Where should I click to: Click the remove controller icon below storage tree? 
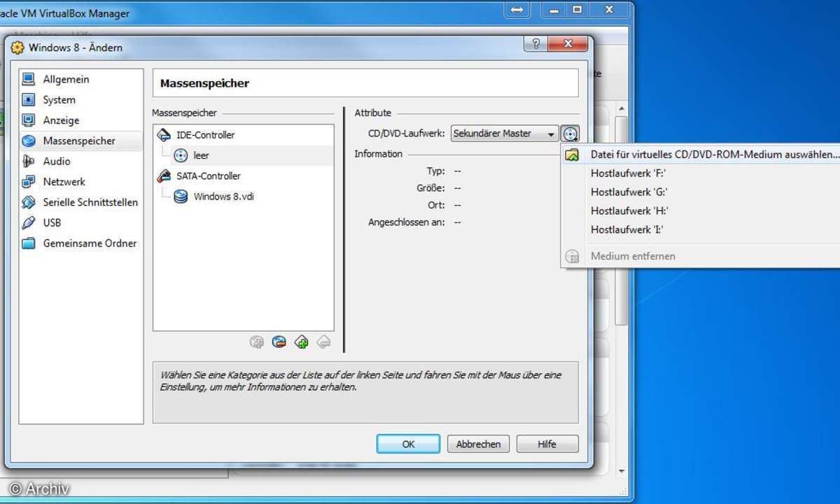click(x=323, y=342)
